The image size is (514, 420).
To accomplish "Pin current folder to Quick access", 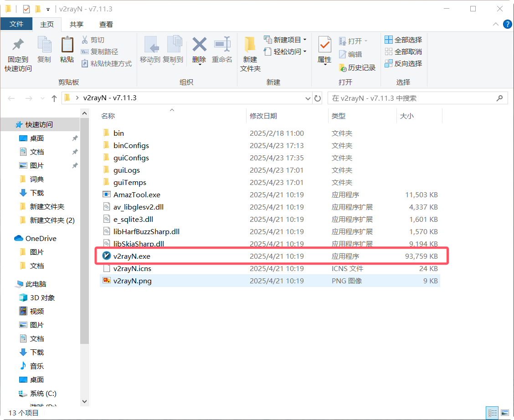I will coord(17,51).
